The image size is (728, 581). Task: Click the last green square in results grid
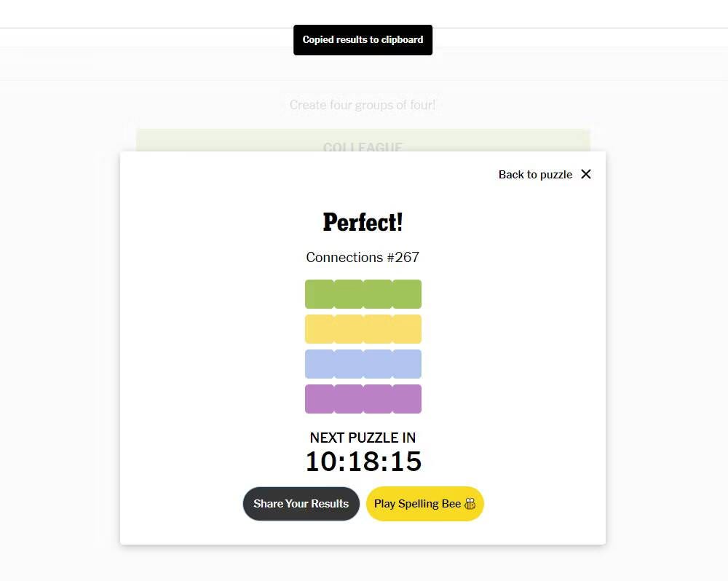[x=407, y=294]
